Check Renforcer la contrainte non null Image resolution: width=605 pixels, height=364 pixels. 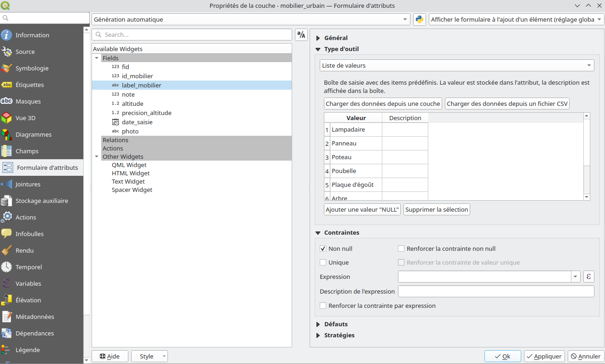click(401, 248)
